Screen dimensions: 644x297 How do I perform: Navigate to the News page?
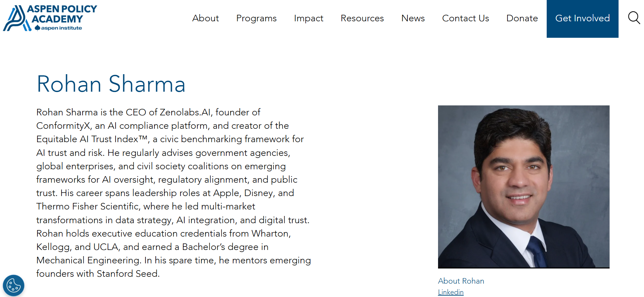coord(413,18)
